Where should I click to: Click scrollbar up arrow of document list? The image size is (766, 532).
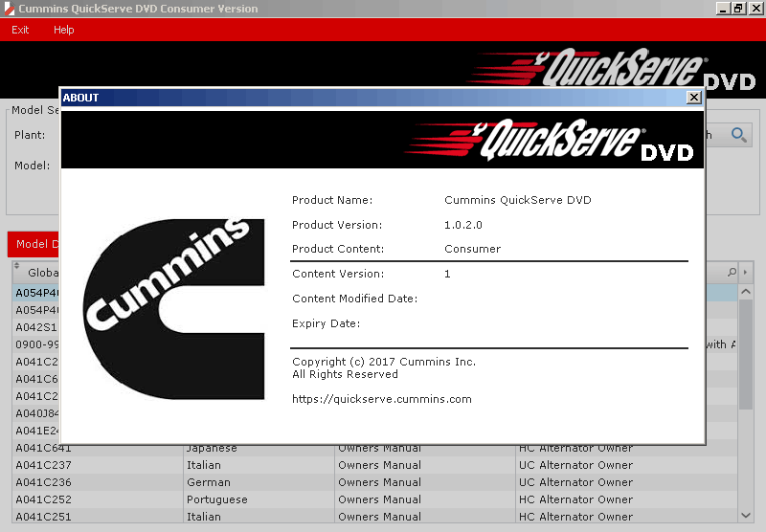[746, 292]
